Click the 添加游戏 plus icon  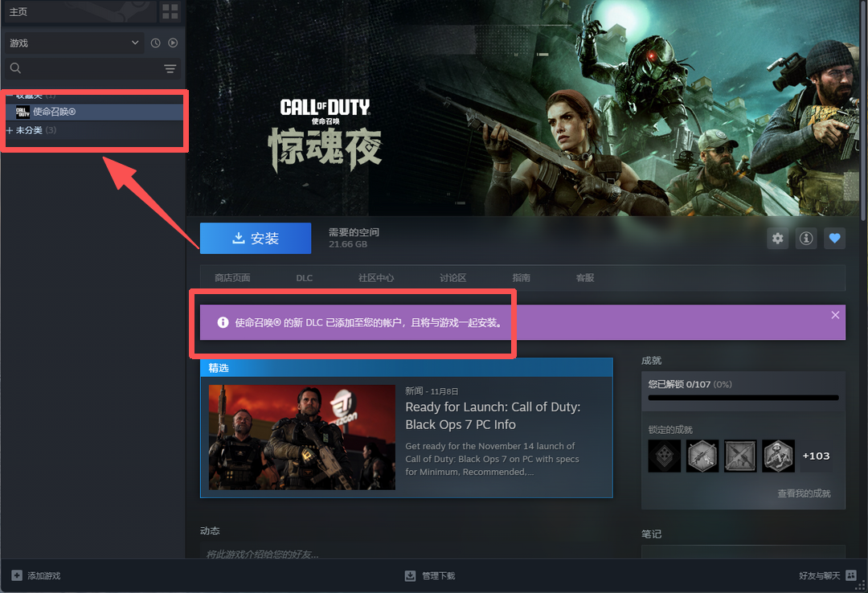pos(17,575)
